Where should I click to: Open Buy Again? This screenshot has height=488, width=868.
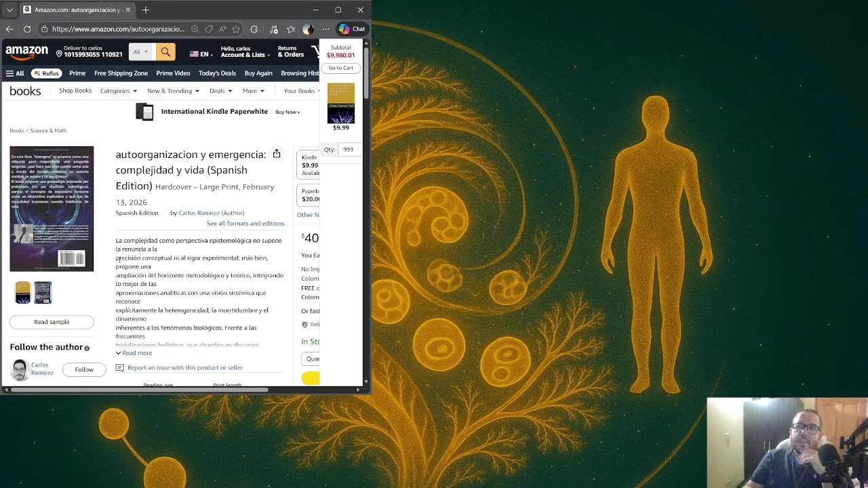[258, 73]
